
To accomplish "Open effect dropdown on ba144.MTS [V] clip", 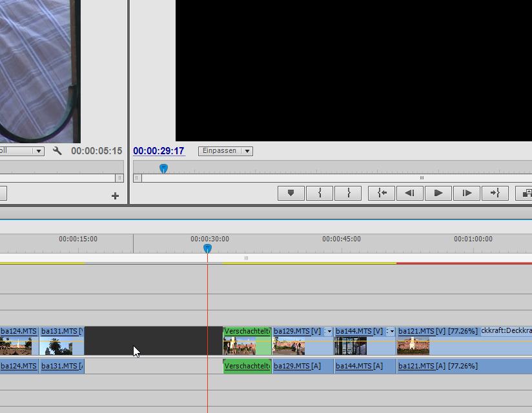I will click(391, 331).
